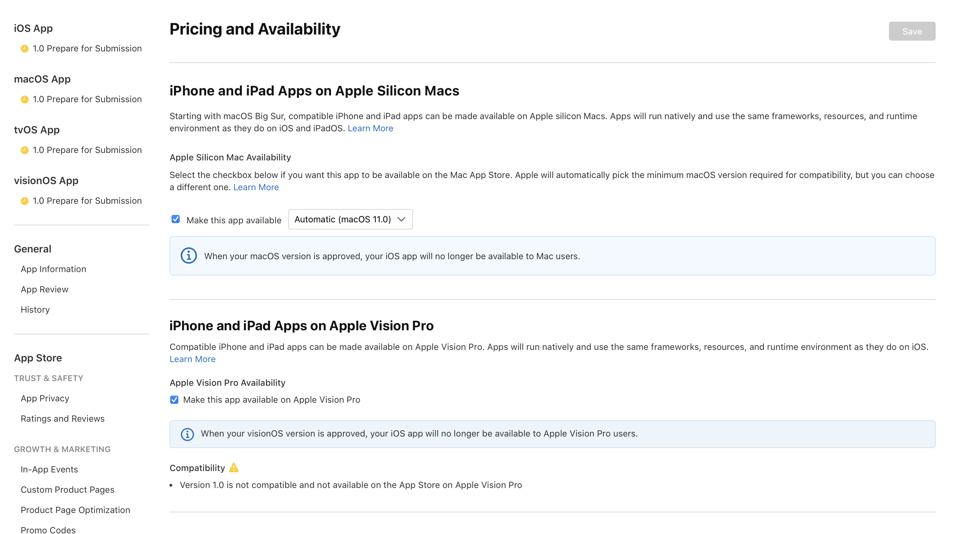Click the info icon in the macOS approval banner
980x534 pixels.
(x=189, y=255)
